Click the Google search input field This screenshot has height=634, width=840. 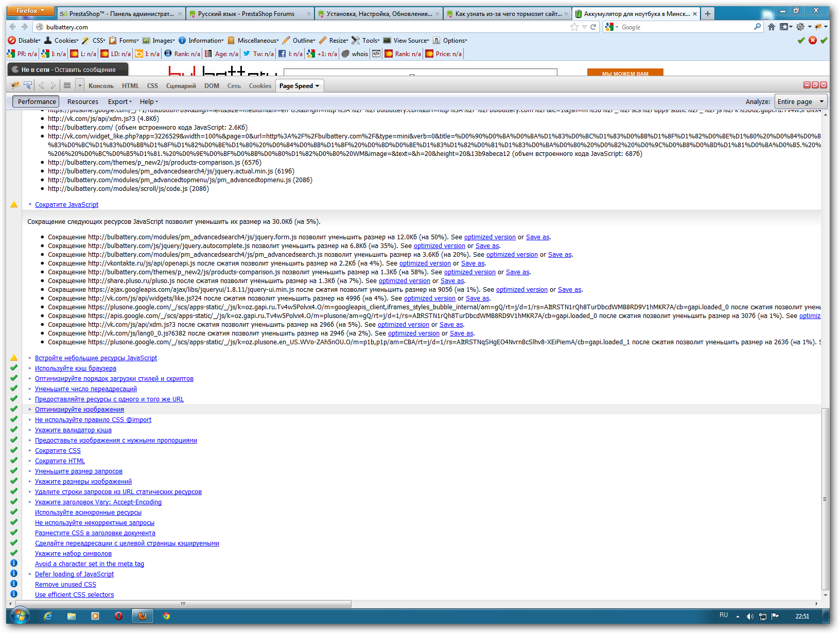coord(686,27)
